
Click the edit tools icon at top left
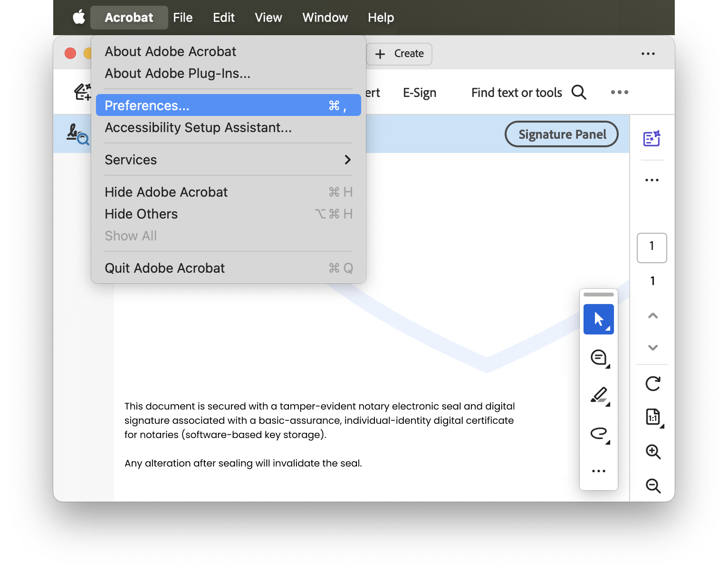pos(83,92)
